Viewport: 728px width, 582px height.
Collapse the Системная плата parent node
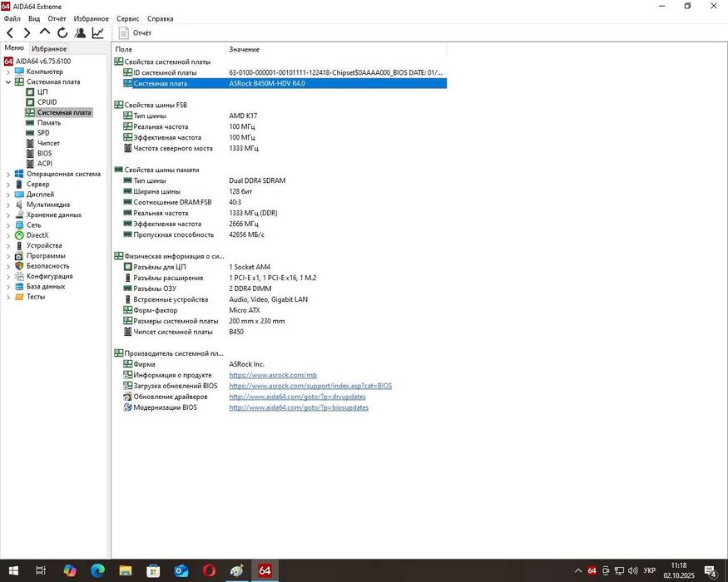(8, 81)
